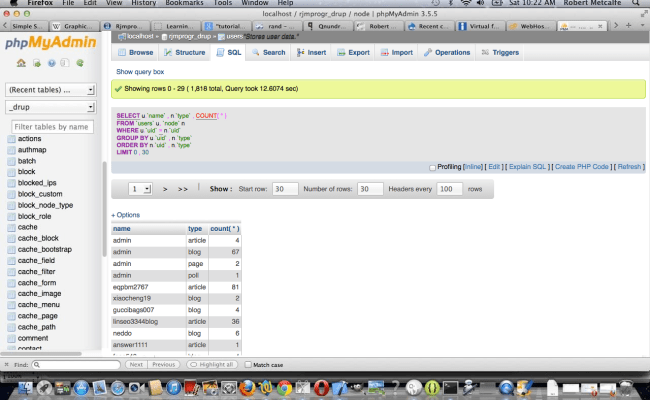This screenshot has height=400, width=650.
Task: Open Launchpad rocket icon in dock
Action: point(44,388)
